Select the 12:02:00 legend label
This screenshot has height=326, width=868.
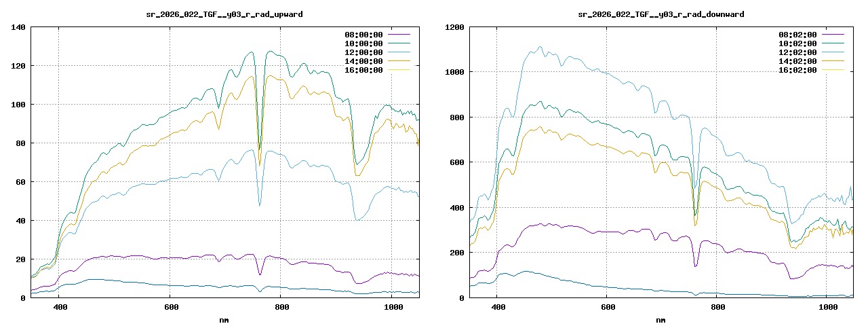tap(797, 52)
